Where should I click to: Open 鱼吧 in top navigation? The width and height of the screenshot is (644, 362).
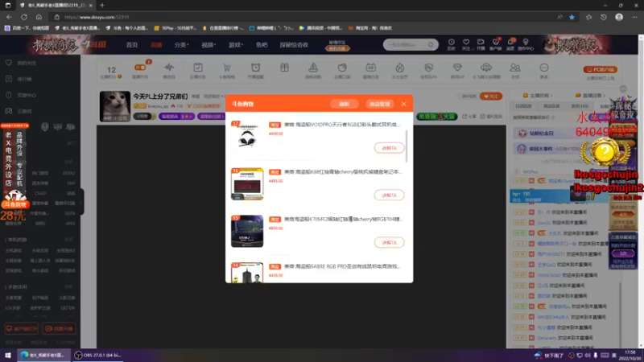point(262,45)
